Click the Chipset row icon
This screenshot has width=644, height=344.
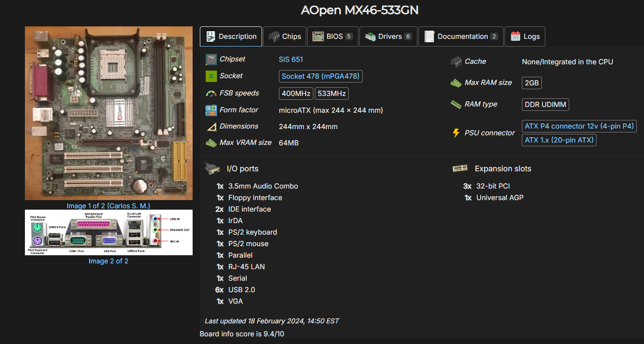tap(211, 59)
